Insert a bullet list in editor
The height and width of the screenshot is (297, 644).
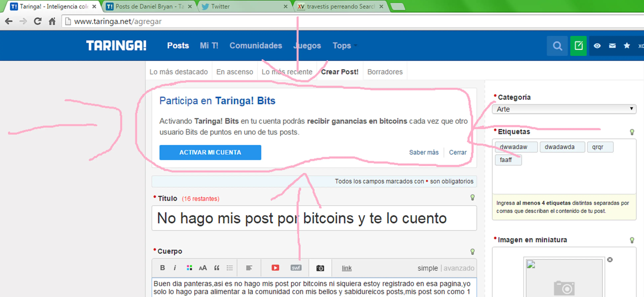coord(230,268)
